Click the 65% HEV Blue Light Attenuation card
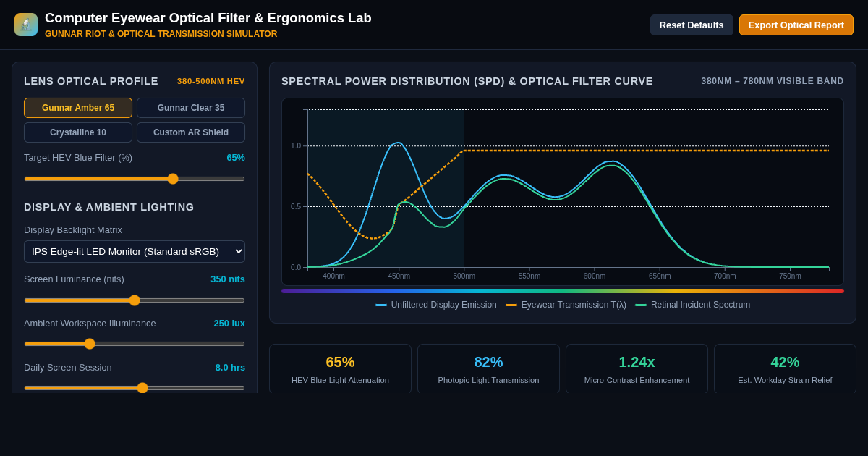 click(x=340, y=368)
